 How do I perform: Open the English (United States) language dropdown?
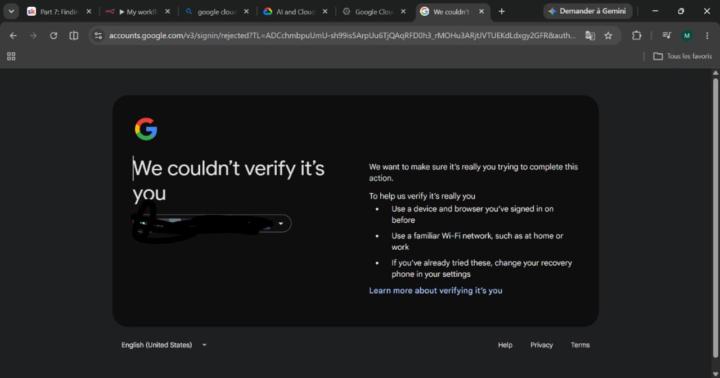coord(164,345)
